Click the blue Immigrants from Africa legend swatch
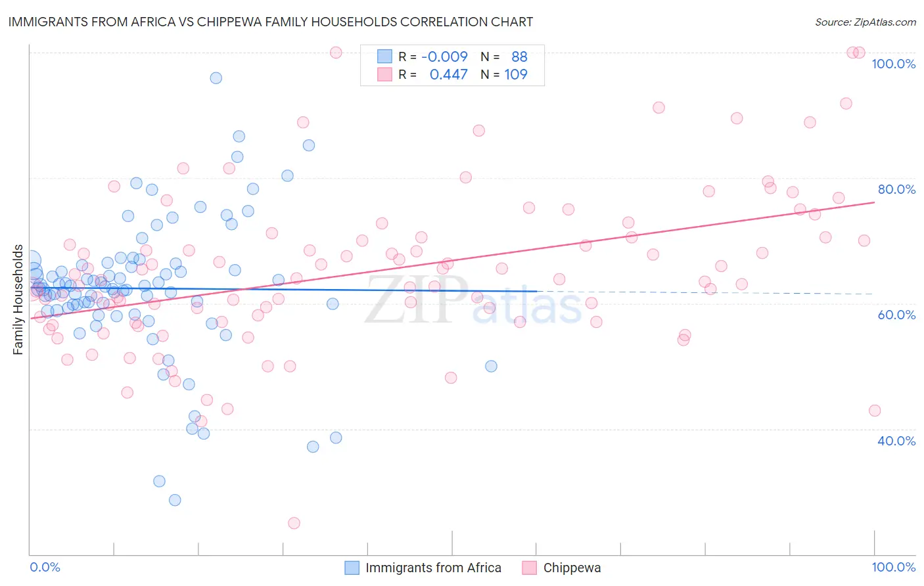Image resolution: width=924 pixels, height=586 pixels. (352, 568)
